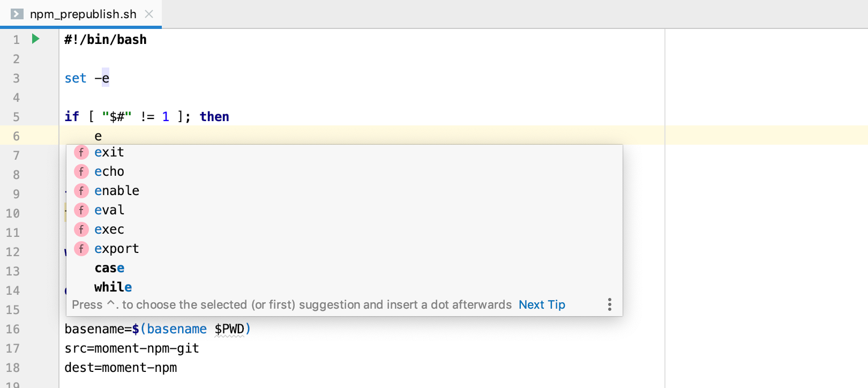
Task: Click the Next Tip link
Action: point(542,305)
